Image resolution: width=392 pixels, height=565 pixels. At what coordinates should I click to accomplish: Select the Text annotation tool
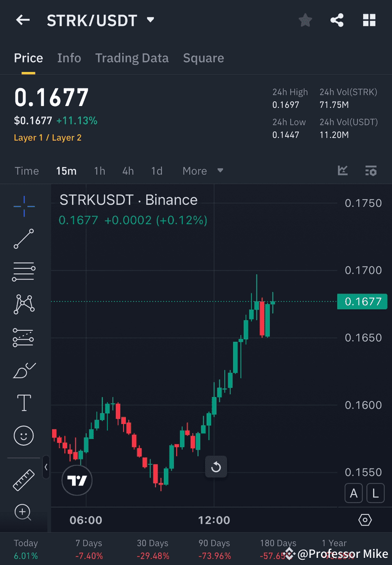[x=24, y=403]
